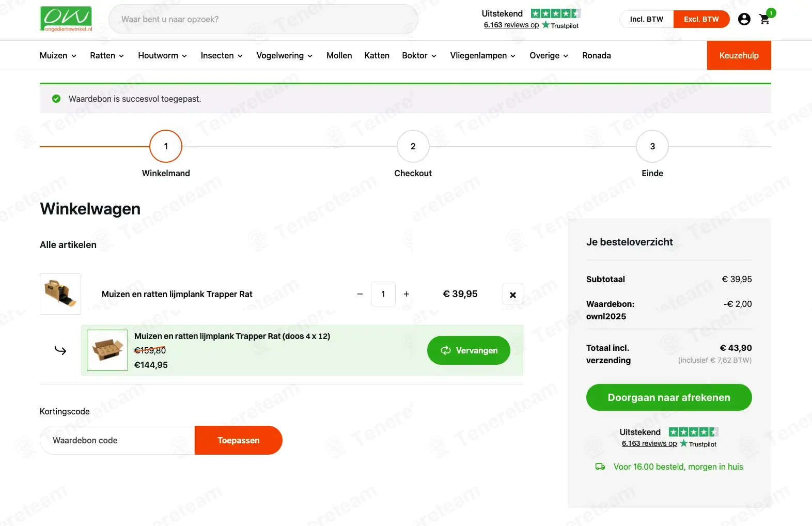Click the Waardebon is succesvol toegepast message

click(135, 99)
